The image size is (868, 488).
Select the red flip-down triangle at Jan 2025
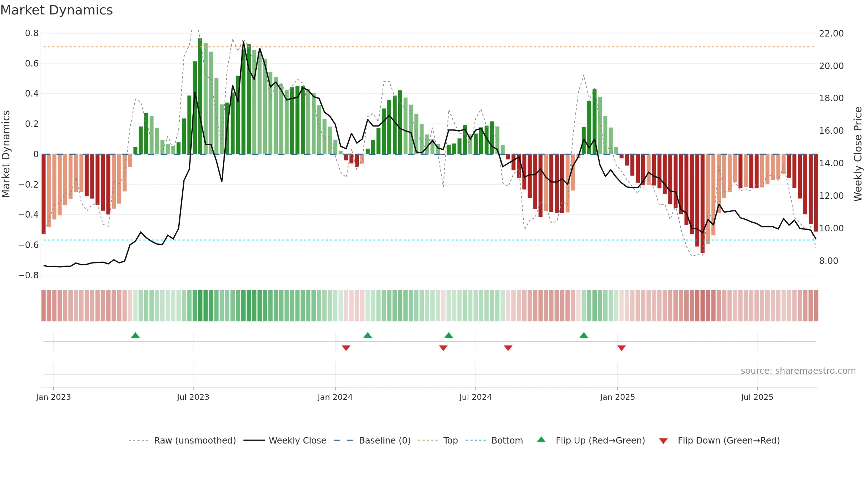pos(622,348)
